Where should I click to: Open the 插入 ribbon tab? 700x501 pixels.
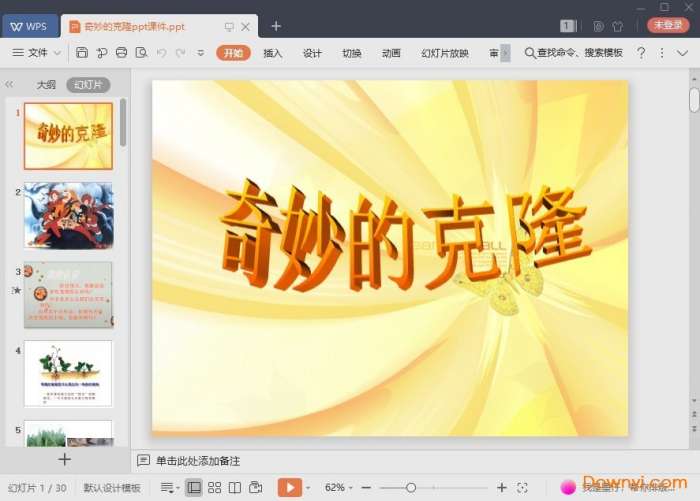(x=273, y=53)
